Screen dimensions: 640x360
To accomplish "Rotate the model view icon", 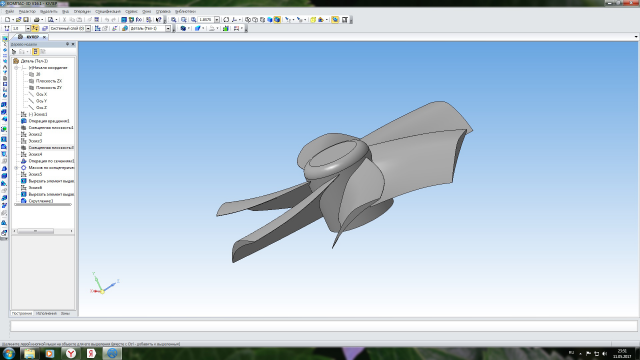I will pos(226,20).
